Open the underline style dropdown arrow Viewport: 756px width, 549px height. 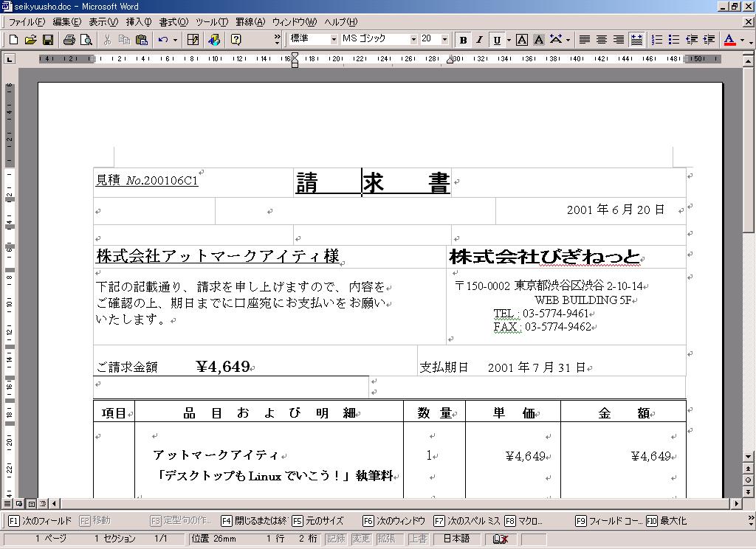[509, 40]
